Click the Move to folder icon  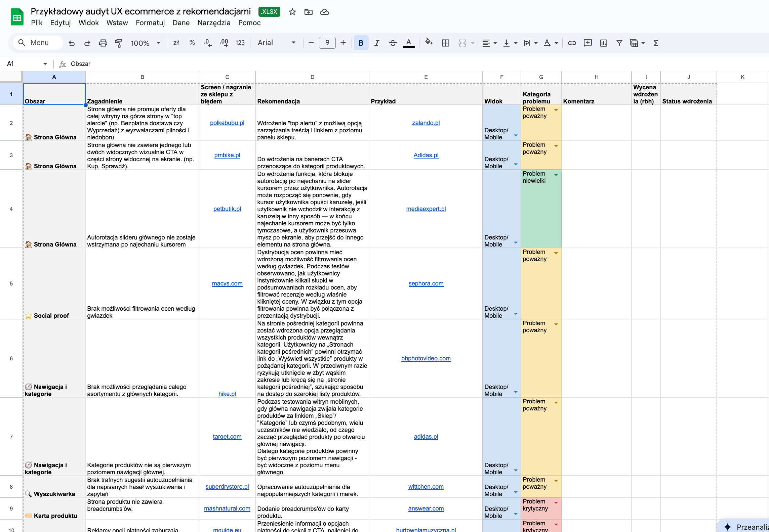pyautogui.click(x=308, y=12)
